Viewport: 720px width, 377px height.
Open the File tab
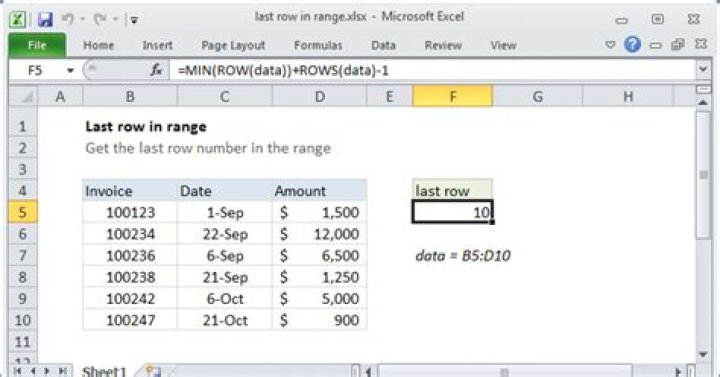pyautogui.click(x=37, y=45)
